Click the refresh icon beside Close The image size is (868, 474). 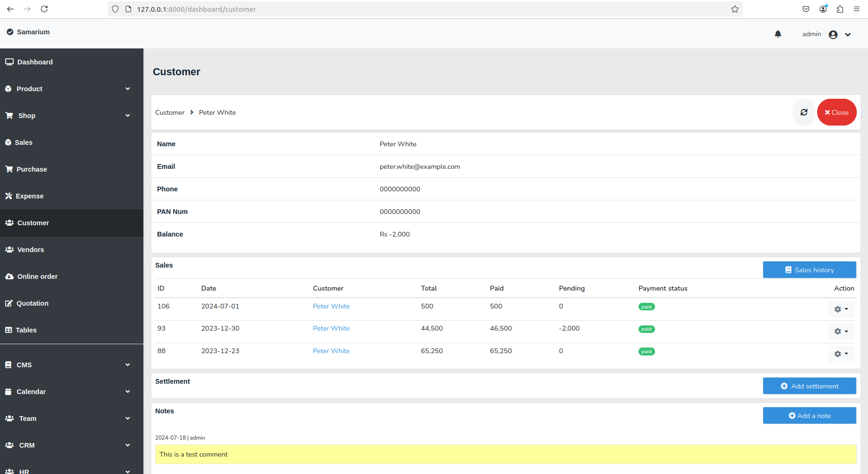point(804,112)
